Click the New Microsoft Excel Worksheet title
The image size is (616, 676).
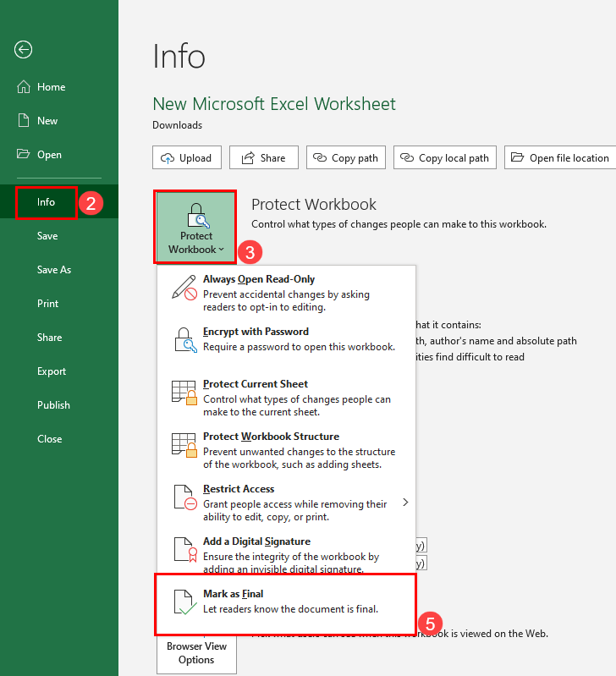(x=274, y=104)
